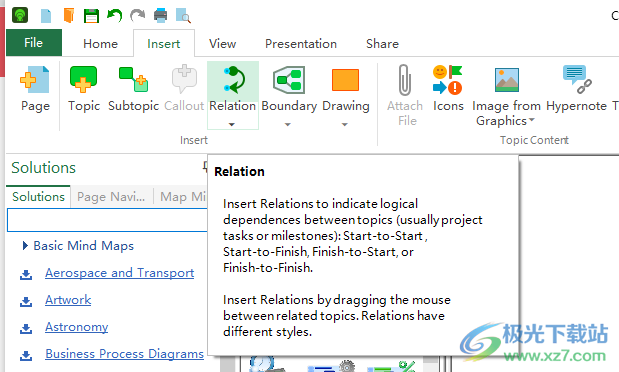Click the green application logo icon
The height and width of the screenshot is (372, 619).
[x=20, y=15]
